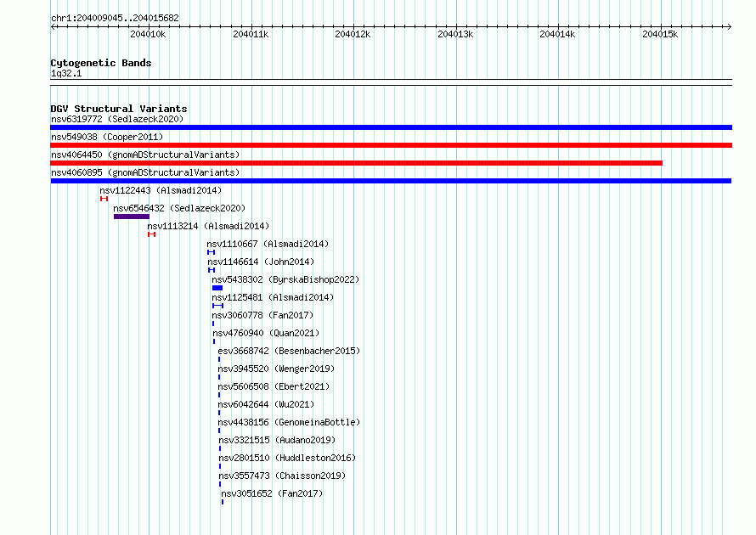This screenshot has width=756, height=535.
Task: Click the 204011k ruler label
Action: [251, 34]
